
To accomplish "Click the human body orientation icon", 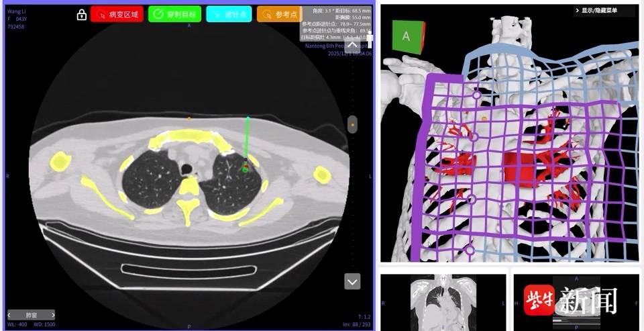I will pos(368,40).
